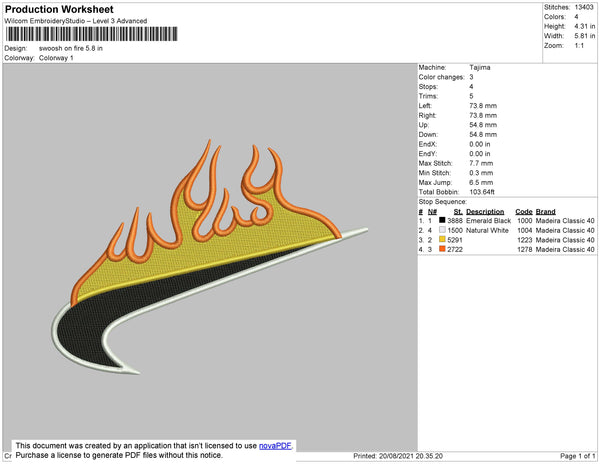This screenshot has width=600, height=464.
Task: Click the Max Stitch value '7.7 mm'
Action: 481,163
